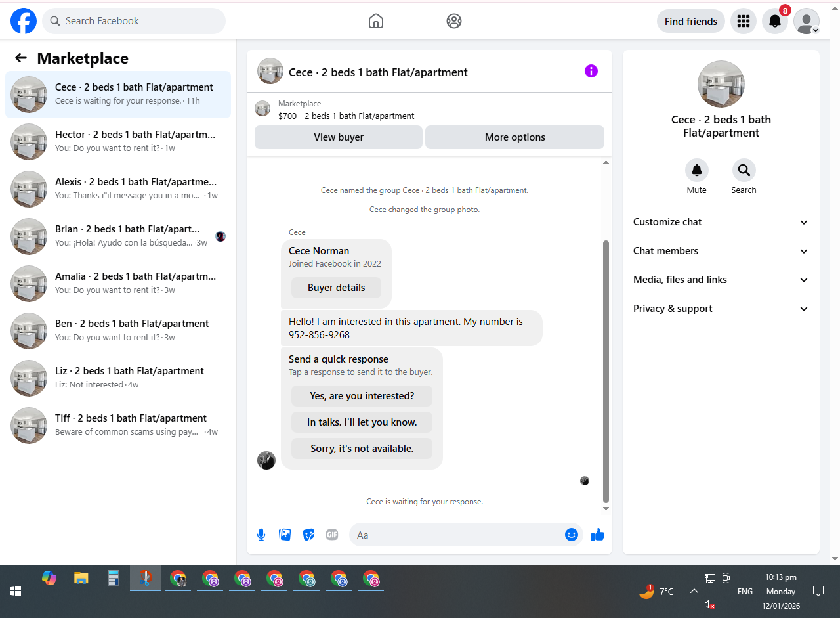Open the Brian conversation

click(118, 236)
